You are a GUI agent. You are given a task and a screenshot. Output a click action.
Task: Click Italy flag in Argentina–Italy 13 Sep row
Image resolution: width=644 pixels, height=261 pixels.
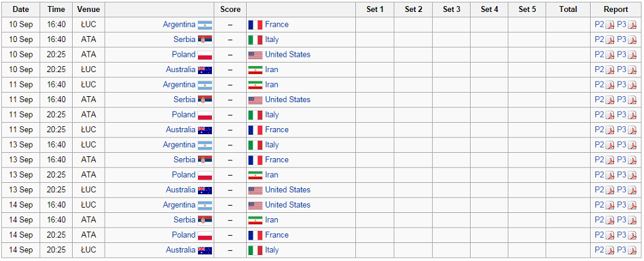(x=255, y=145)
